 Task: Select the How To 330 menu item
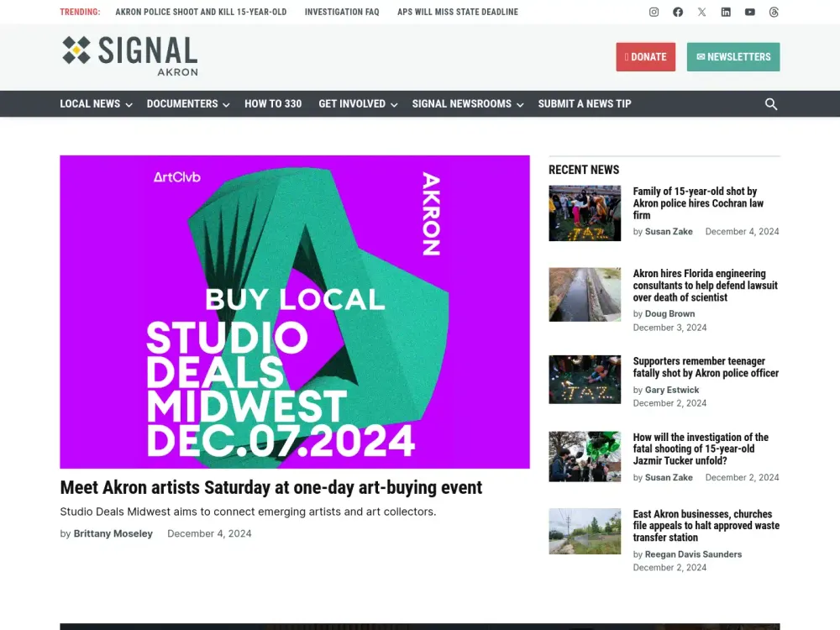pyautogui.click(x=273, y=103)
